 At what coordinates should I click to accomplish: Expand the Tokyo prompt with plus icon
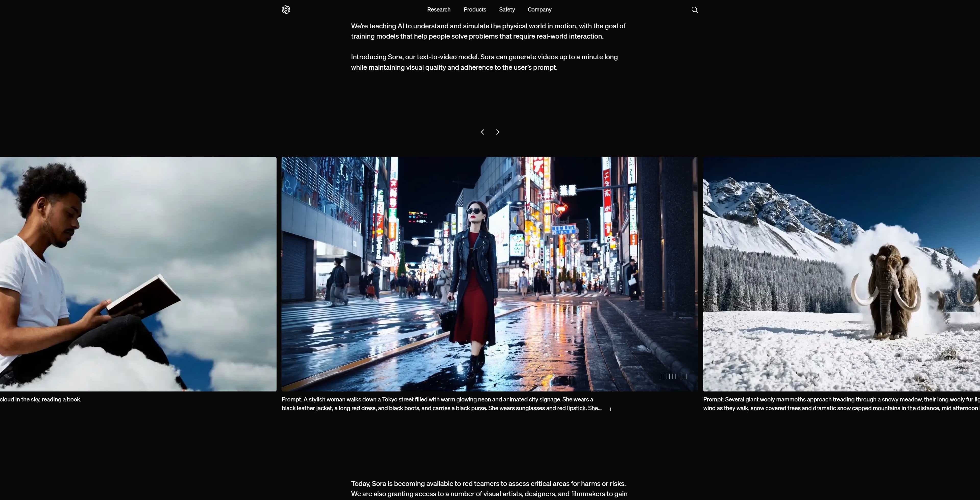coord(610,409)
